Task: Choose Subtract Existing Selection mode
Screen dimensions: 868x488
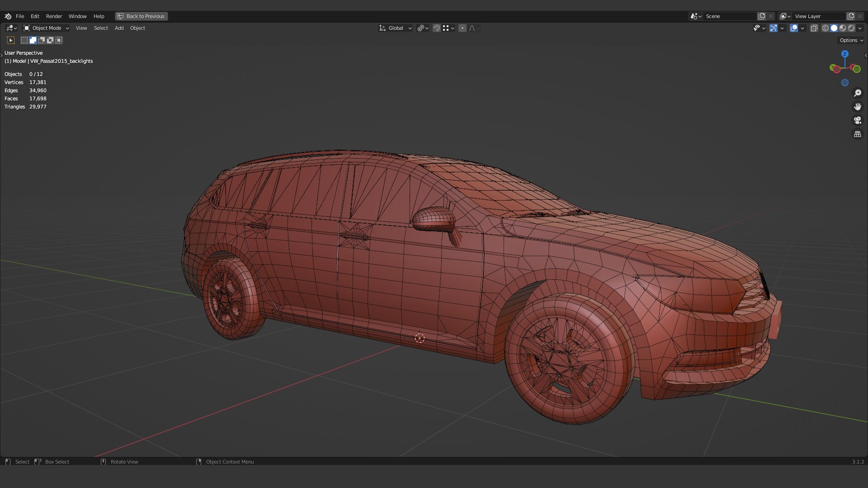Action: pos(42,40)
